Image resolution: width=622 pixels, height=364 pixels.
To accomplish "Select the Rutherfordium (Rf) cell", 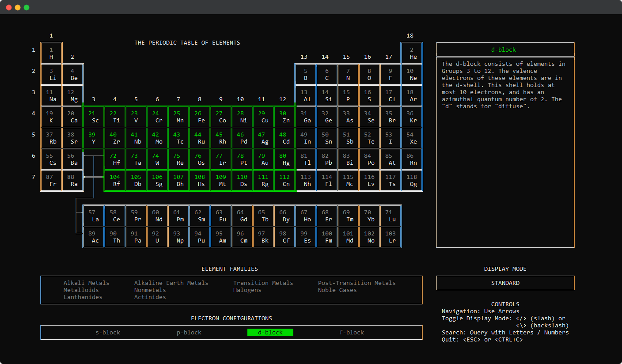I will pyautogui.click(x=115, y=180).
